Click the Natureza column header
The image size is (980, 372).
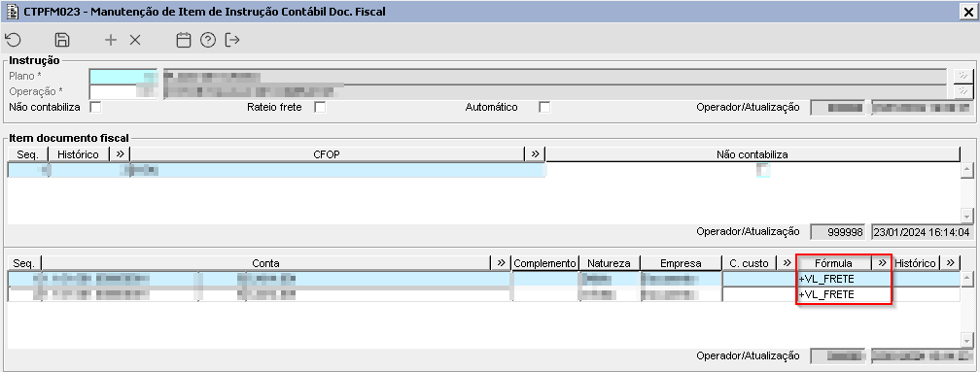610,263
